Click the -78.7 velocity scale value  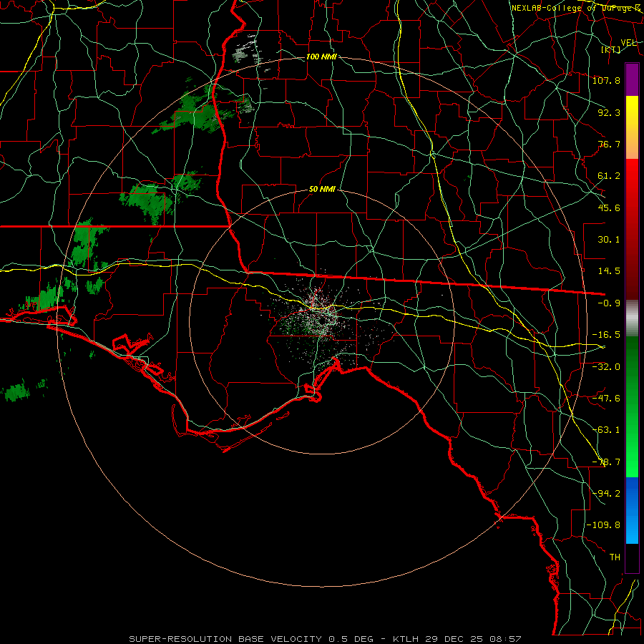point(606,462)
